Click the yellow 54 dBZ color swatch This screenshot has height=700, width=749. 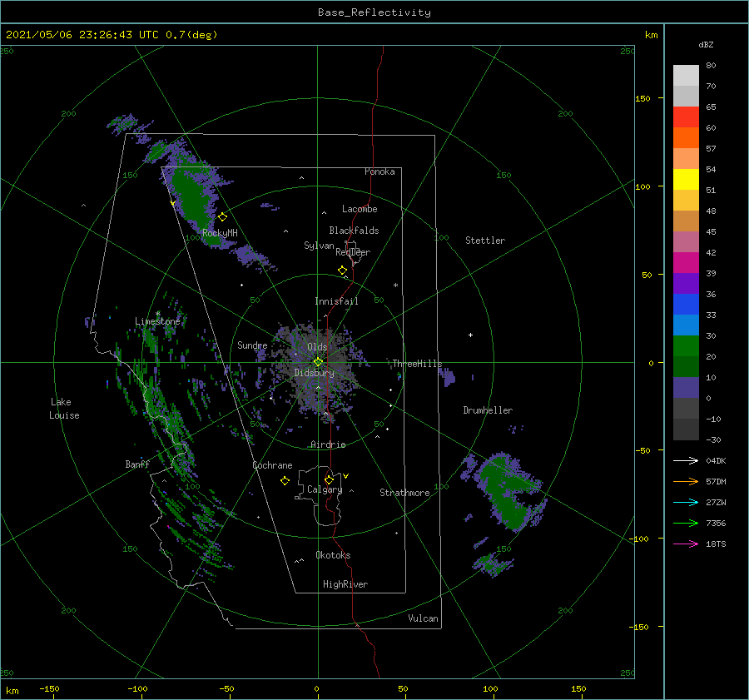click(686, 179)
